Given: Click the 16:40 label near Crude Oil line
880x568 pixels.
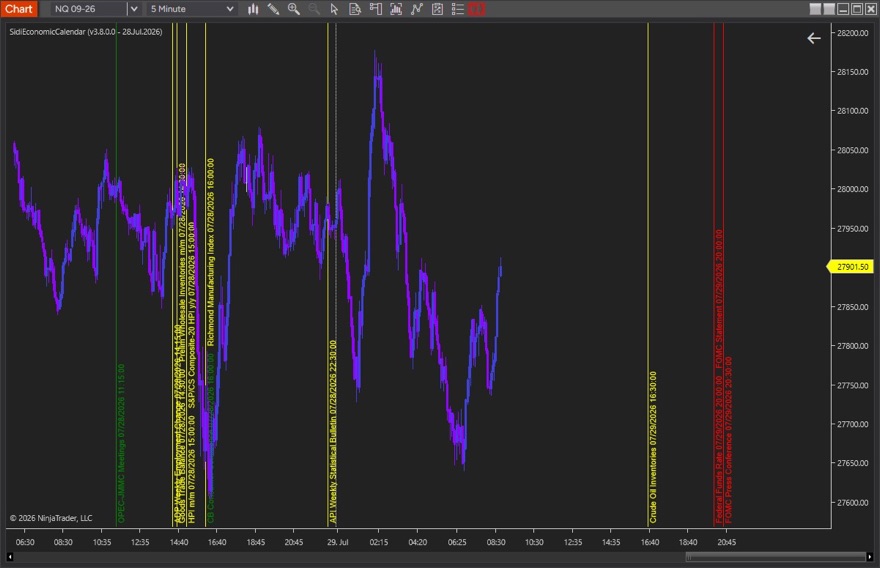Looking at the screenshot, I should point(649,542).
